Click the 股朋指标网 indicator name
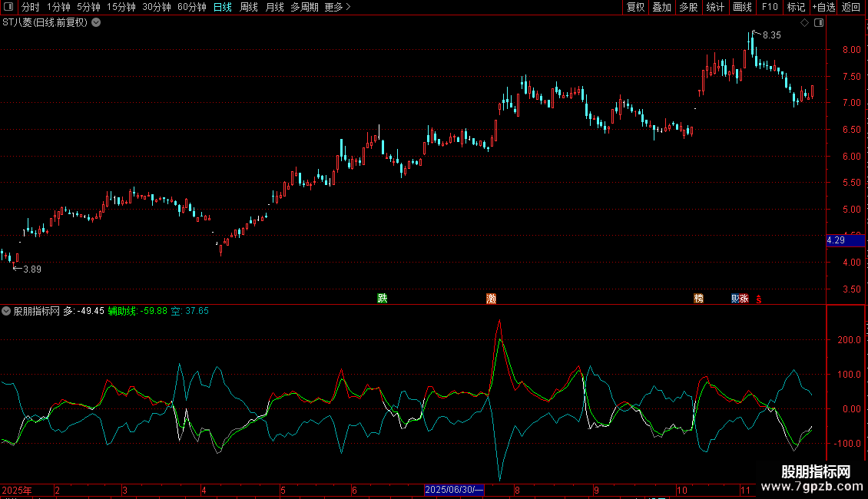868x499 pixels. (x=37, y=311)
